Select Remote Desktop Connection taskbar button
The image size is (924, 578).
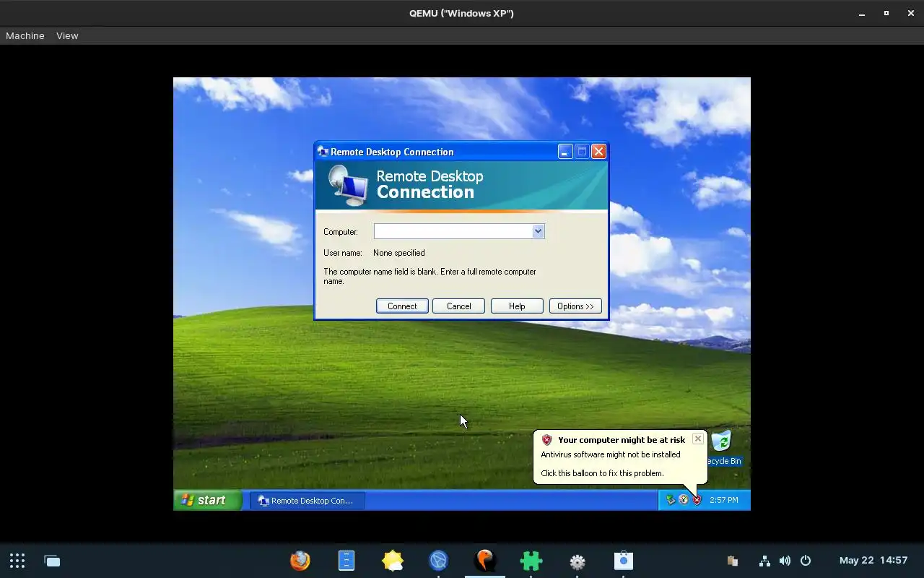pos(308,501)
